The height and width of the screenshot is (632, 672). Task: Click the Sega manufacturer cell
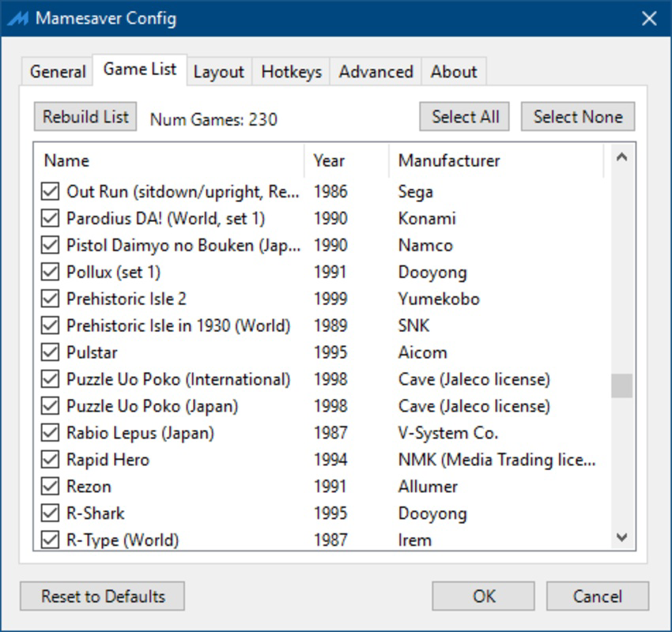point(415,191)
